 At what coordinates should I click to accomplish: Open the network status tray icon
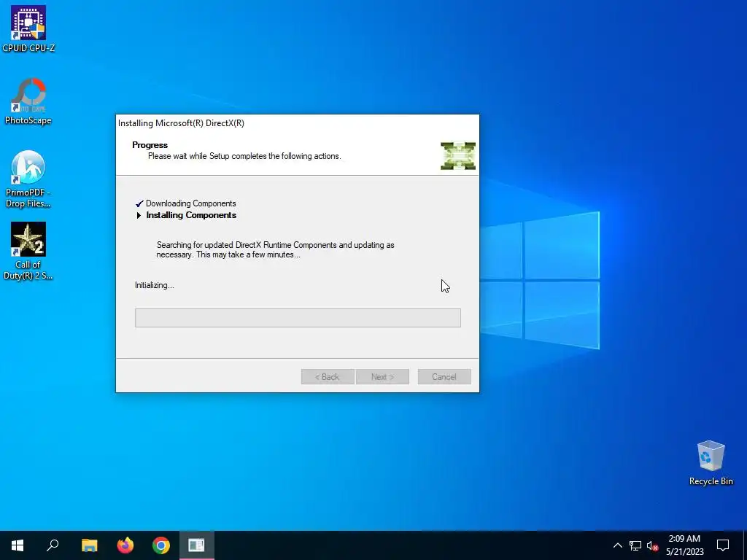click(635, 545)
